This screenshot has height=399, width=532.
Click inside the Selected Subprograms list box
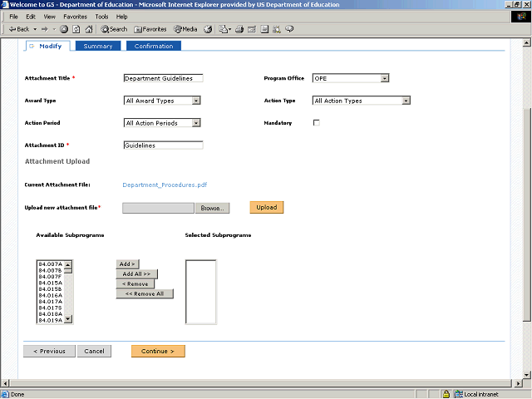pyautogui.click(x=201, y=292)
